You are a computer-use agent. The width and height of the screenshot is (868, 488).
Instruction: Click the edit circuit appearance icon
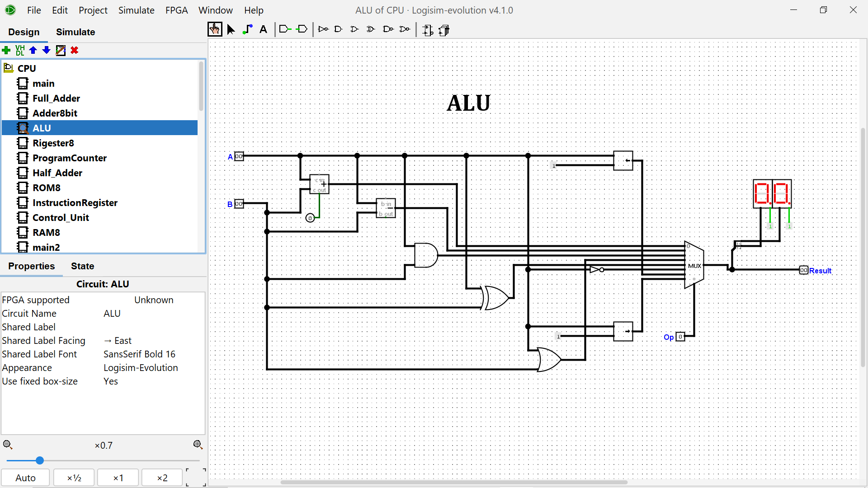point(61,50)
